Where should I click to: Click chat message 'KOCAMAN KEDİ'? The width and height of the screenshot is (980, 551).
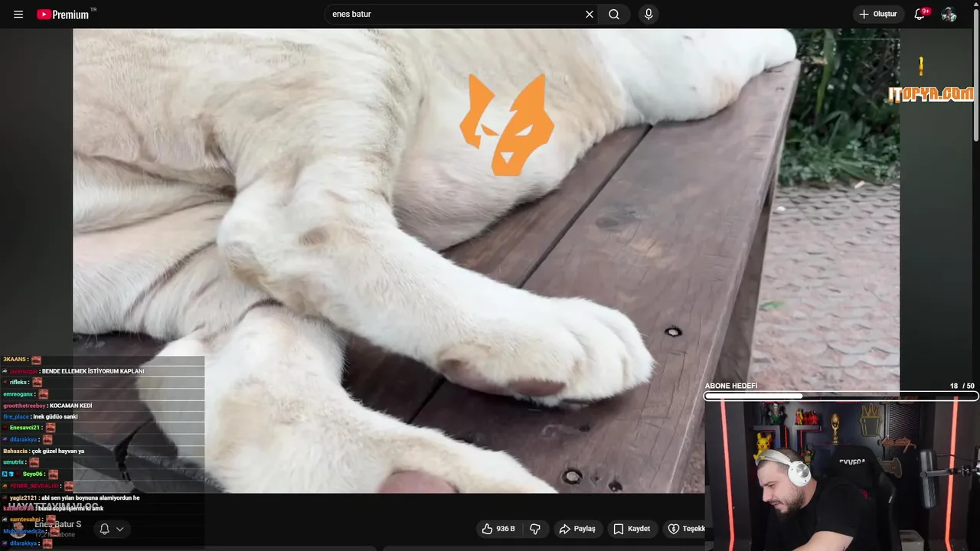point(70,406)
